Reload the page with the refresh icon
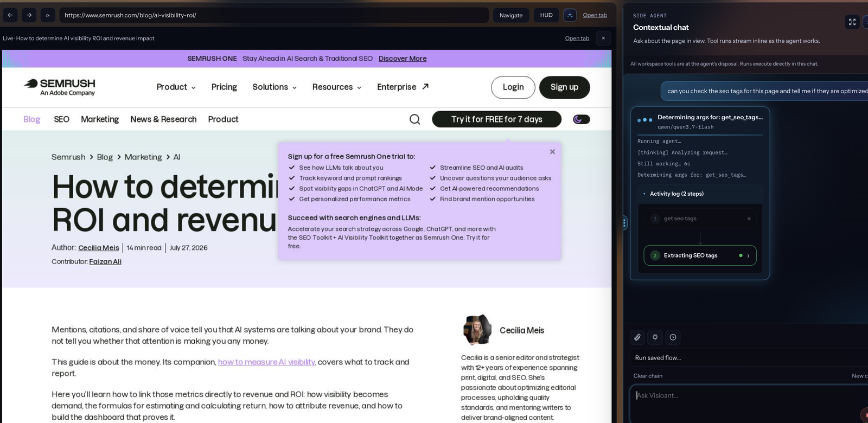 (48, 15)
